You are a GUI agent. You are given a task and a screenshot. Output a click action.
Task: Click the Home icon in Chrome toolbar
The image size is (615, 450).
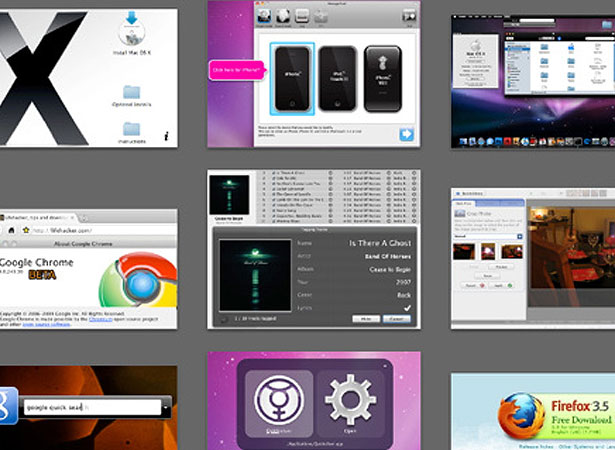pos(11,230)
